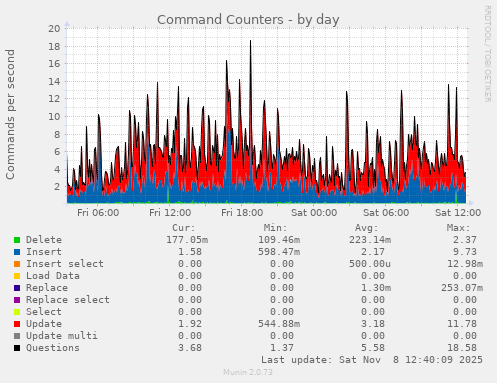Click the 'Min:' column header

[x=275, y=228]
